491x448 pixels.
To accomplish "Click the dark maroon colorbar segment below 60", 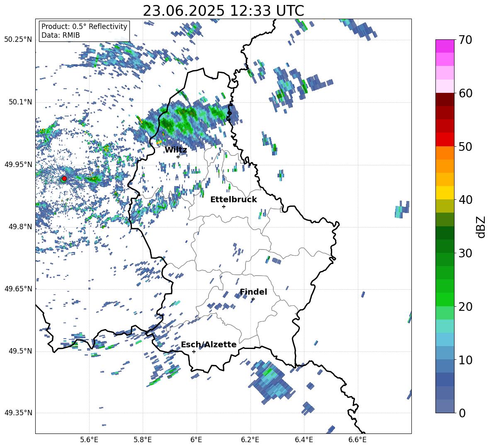I will [x=445, y=99].
